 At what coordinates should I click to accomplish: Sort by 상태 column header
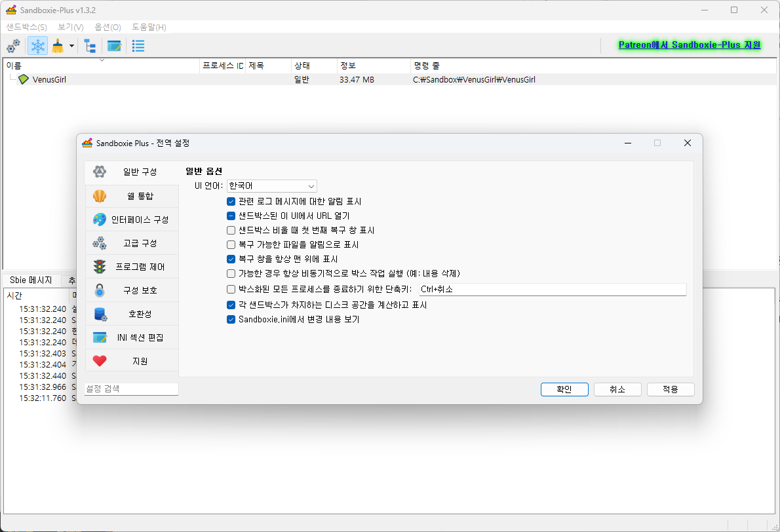pos(314,66)
